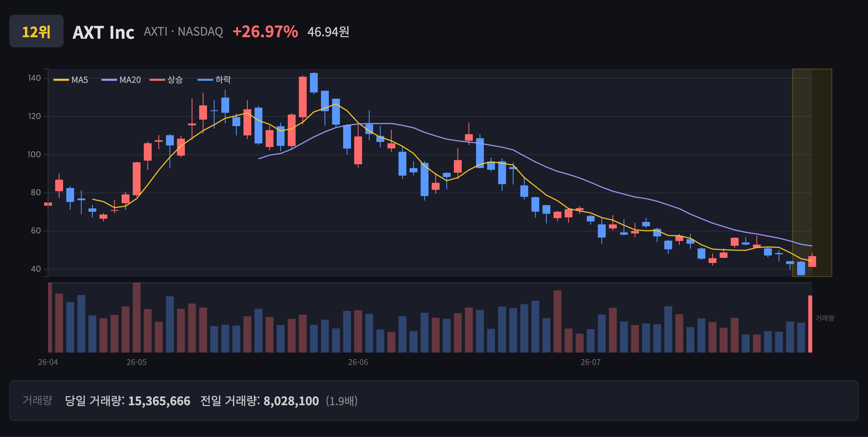Click the +26.97% change value

(265, 32)
